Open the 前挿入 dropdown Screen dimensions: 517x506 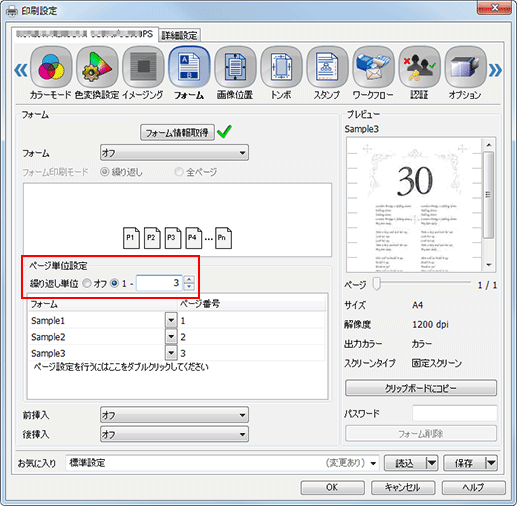point(174,415)
